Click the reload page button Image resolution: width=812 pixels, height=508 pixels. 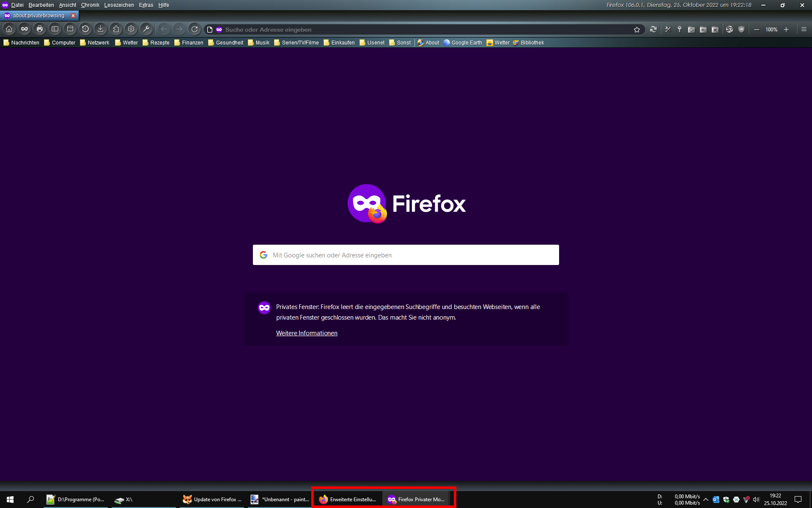[x=194, y=29]
